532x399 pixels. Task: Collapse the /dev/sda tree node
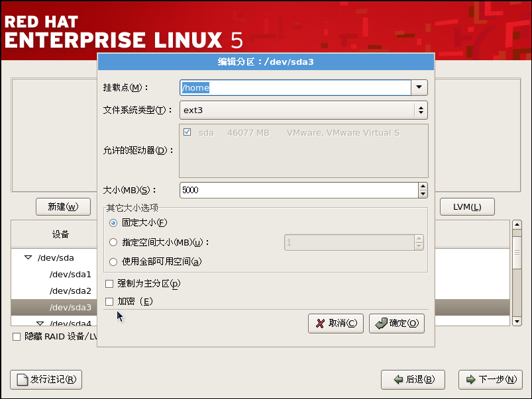click(x=28, y=257)
